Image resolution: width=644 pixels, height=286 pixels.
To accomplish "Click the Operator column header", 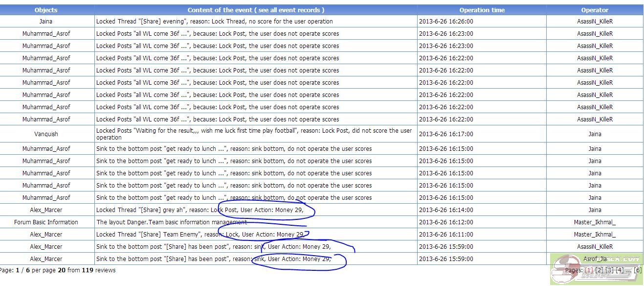I will click(595, 10).
